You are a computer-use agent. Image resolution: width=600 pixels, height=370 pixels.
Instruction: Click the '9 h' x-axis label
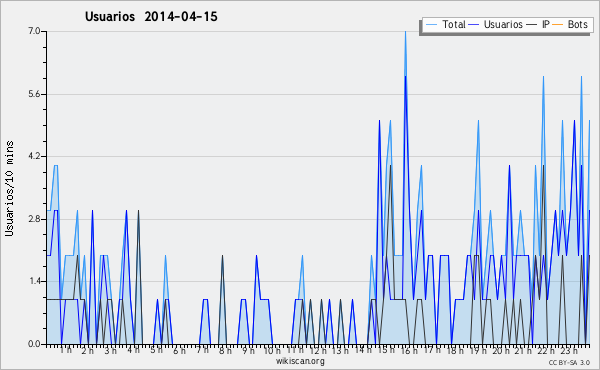coord(248,351)
